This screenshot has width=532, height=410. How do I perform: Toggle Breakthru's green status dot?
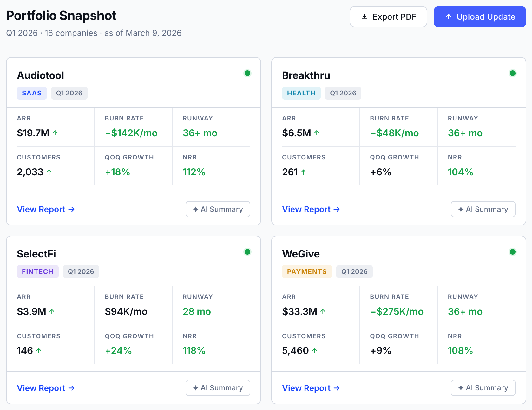tap(513, 73)
